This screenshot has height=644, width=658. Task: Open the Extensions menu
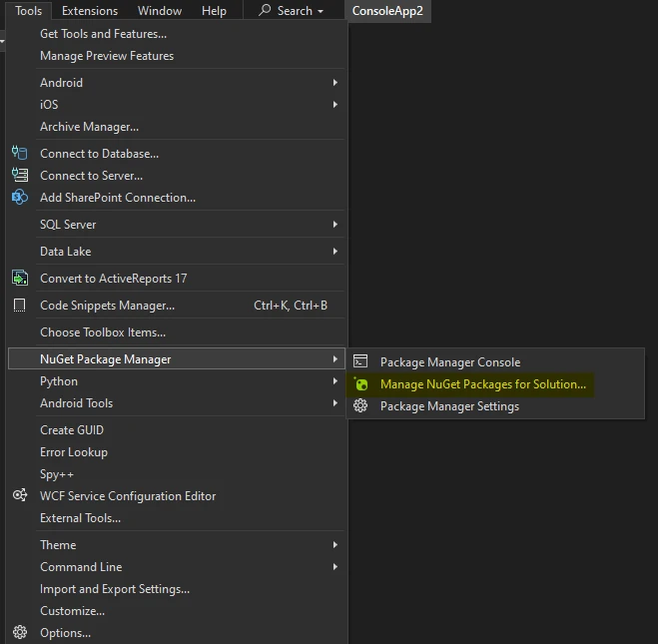coord(90,11)
